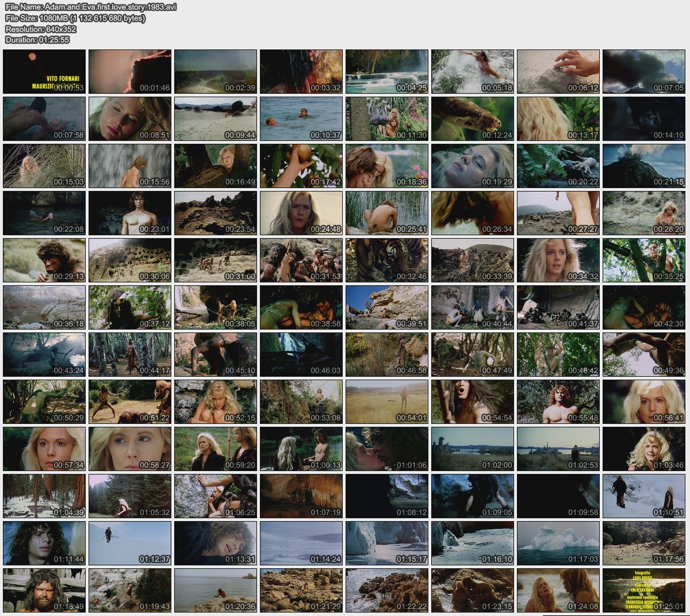Click the grassy field thumbnail at 00:54:01

(387, 401)
